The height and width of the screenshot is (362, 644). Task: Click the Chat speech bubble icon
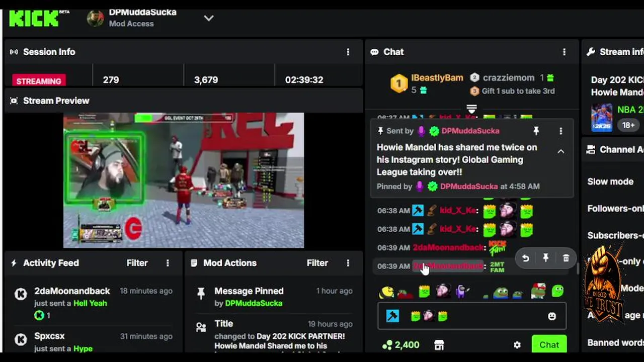point(374,52)
